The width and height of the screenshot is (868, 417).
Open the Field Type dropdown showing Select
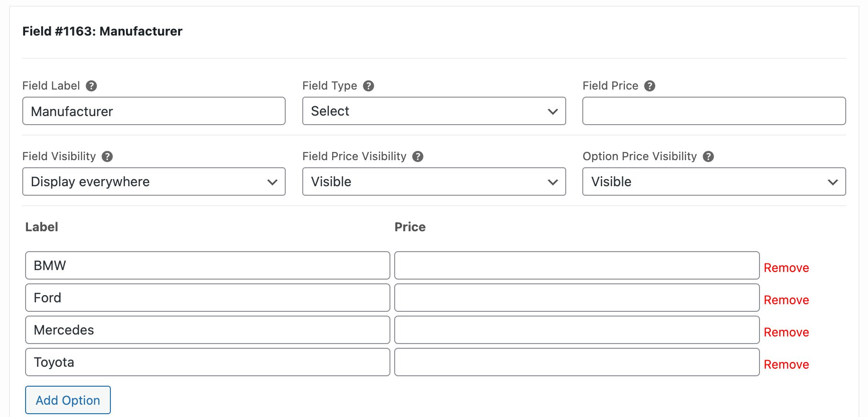(434, 111)
